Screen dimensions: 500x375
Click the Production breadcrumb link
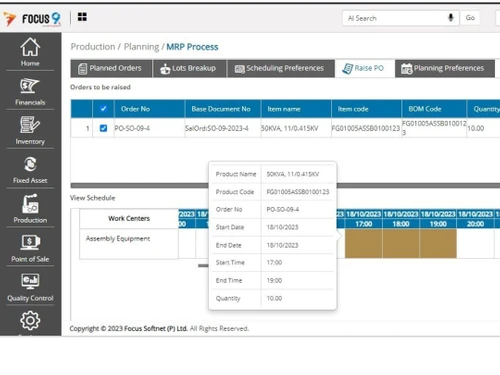coord(93,47)
